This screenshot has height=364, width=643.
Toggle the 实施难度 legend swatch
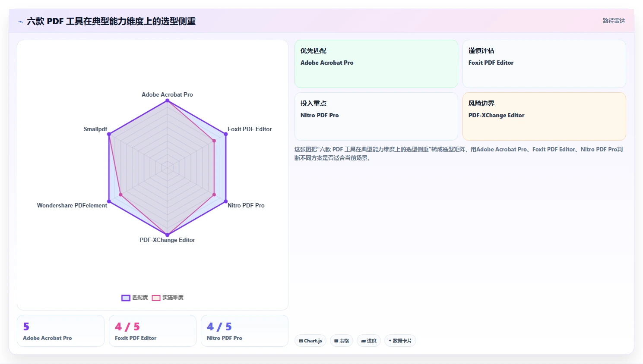156,298
